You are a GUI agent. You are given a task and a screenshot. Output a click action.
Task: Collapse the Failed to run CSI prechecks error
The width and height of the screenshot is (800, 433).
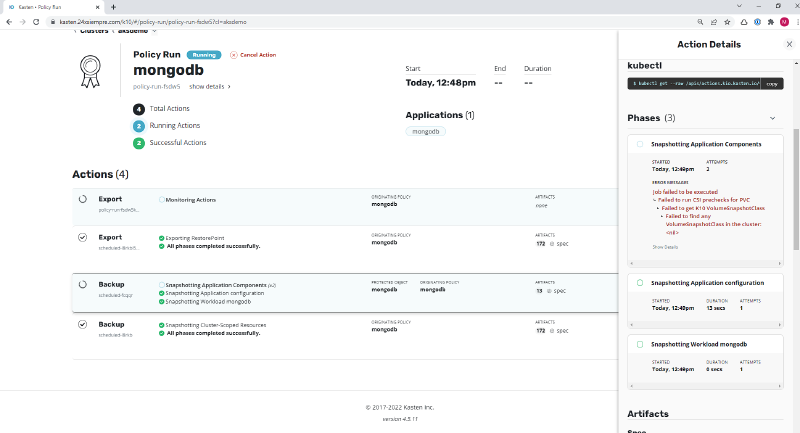(x=655, y=200)
